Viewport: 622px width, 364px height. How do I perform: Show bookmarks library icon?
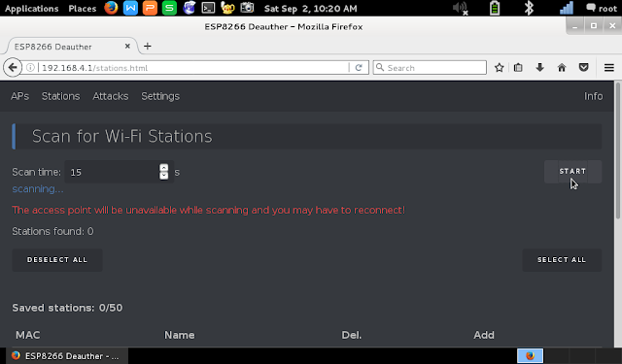518,68
